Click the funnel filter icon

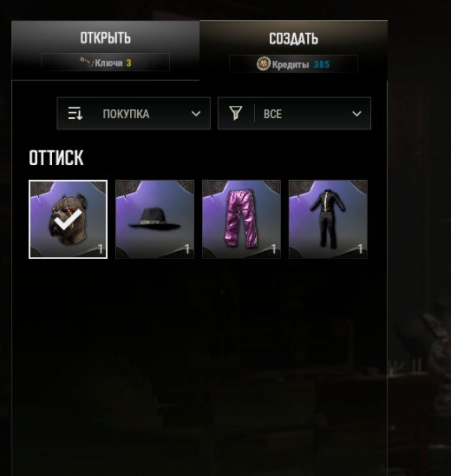(x=236, y=113)
